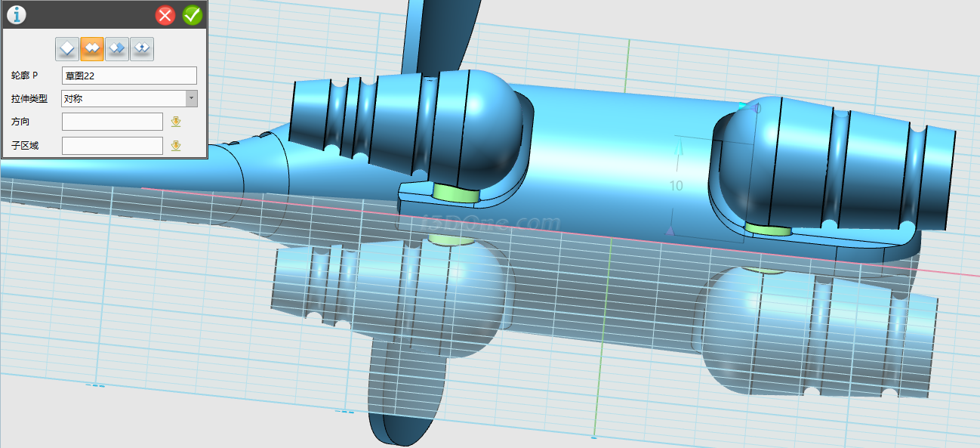Image resolution: width=980 pixels, height=448 pixels.
Task: Select the green cylinder under the left pod
Action: click(x=454, y=195)
